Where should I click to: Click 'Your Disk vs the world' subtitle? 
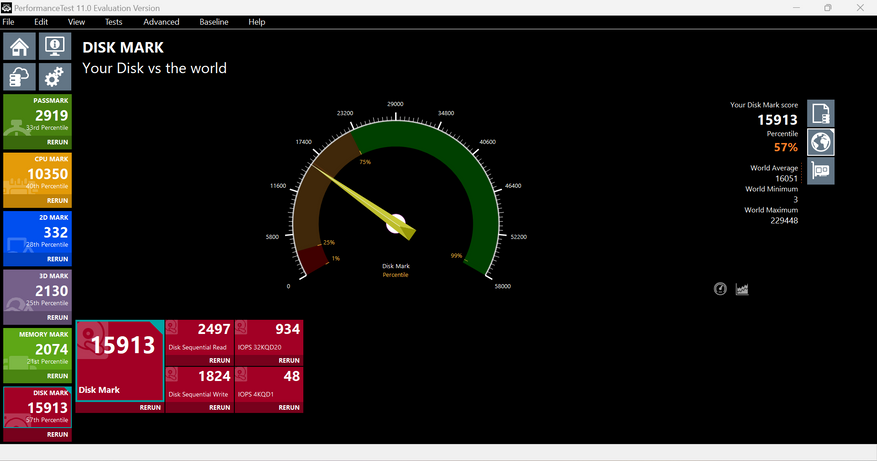tap(154, 68)
